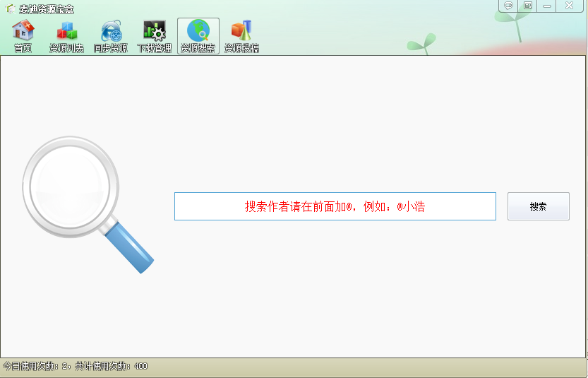The height and width of the screenshot is (378, 588).
Task: Click the 麦迪资源宝盒 app logo icon
Action: pyautogui.click(x=10, y=8)
